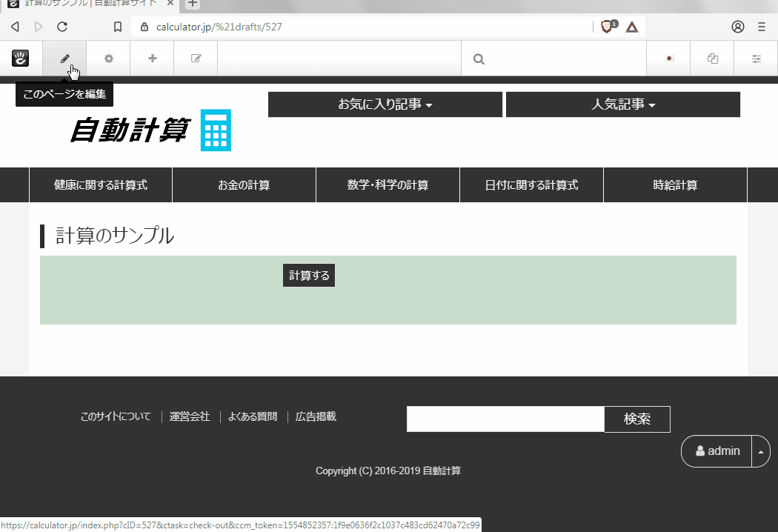Image resolution: width=778 pixels, height=532 pixels.
Task: Select the お金の計算 menu item
Action: [x=244, y=185]
